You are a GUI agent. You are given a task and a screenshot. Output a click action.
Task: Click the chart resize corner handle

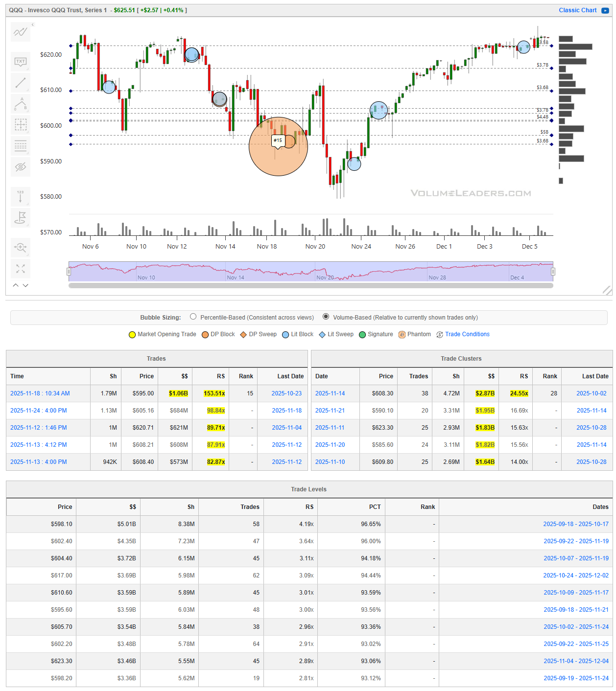tap(607, 291)
